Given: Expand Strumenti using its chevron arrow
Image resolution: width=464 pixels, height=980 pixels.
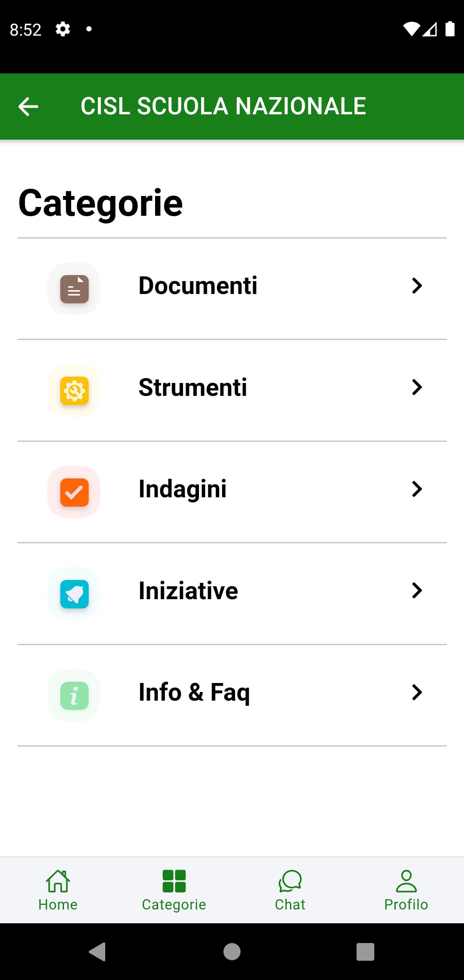Looking at the screenshot, I should [x=417, y=387].
